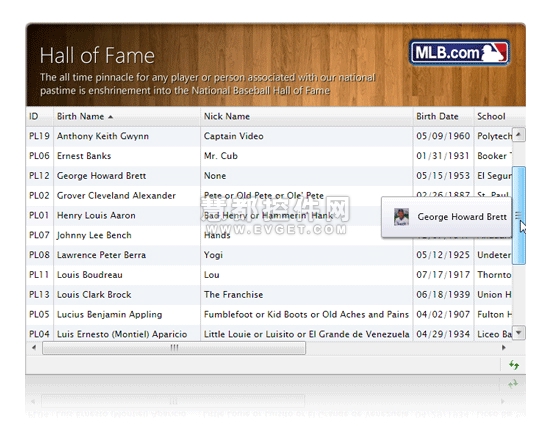Click the horizontal scrollbar thumb
Viewport: 550px width, 430px height.
[x=174, y=348]
